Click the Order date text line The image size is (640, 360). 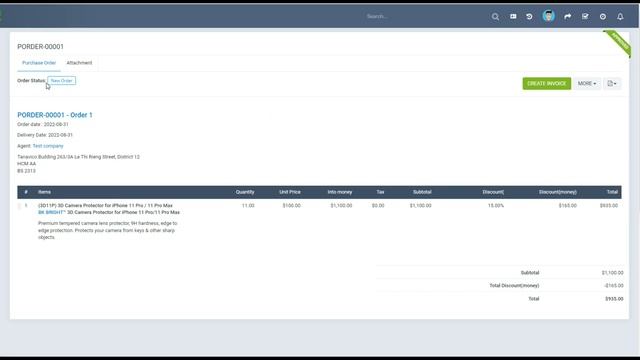point(43,124)
